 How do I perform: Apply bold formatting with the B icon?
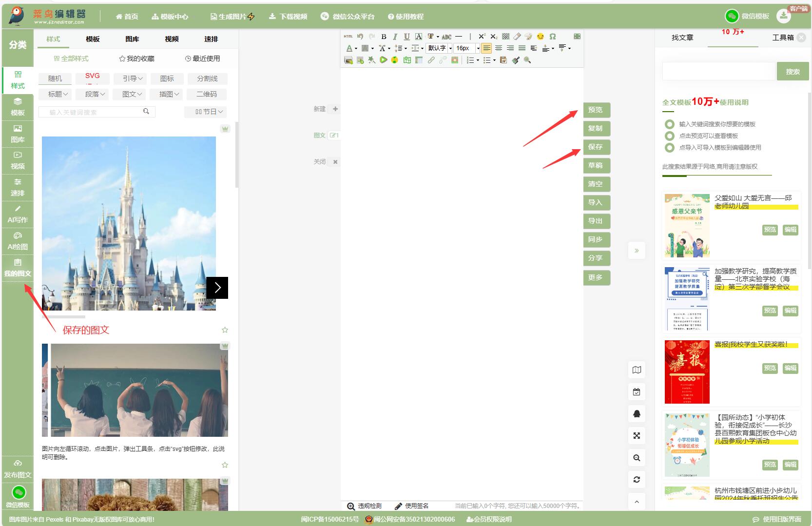point(384,37)
